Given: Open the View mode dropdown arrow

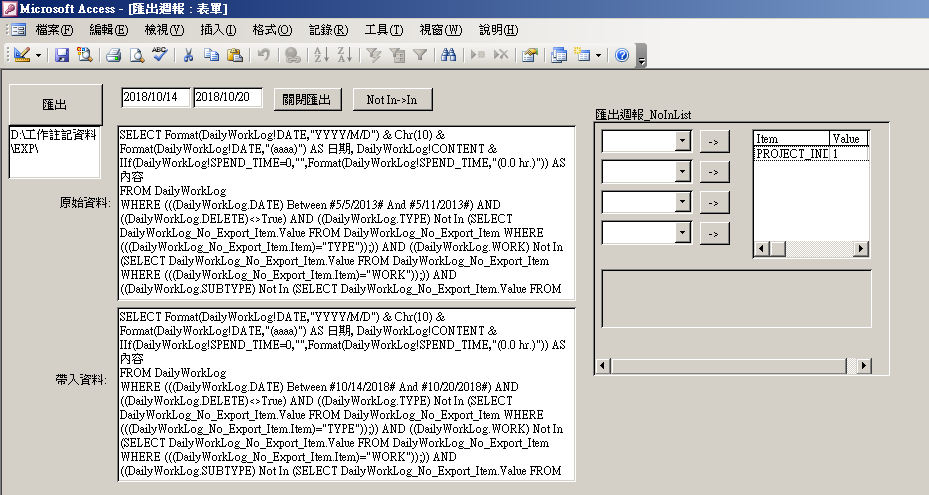Looking at the screenshot, I should click(x=39, y=55).
